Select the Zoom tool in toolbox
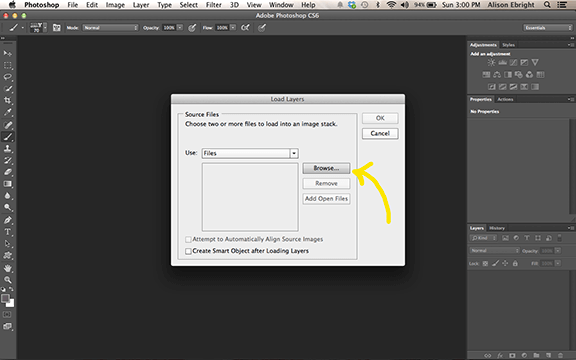The image size is (576, 360). (7, 280)
